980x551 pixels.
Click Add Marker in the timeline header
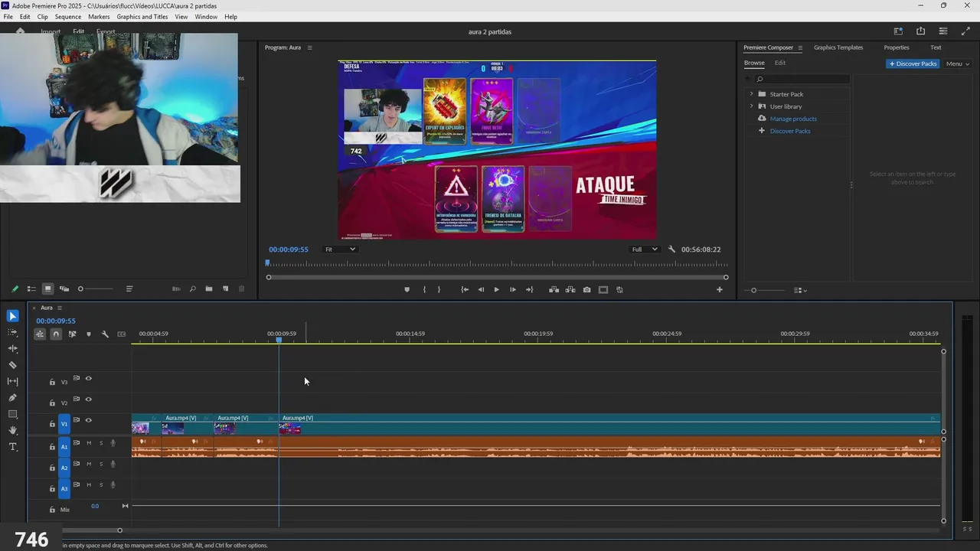coord(88,334)
